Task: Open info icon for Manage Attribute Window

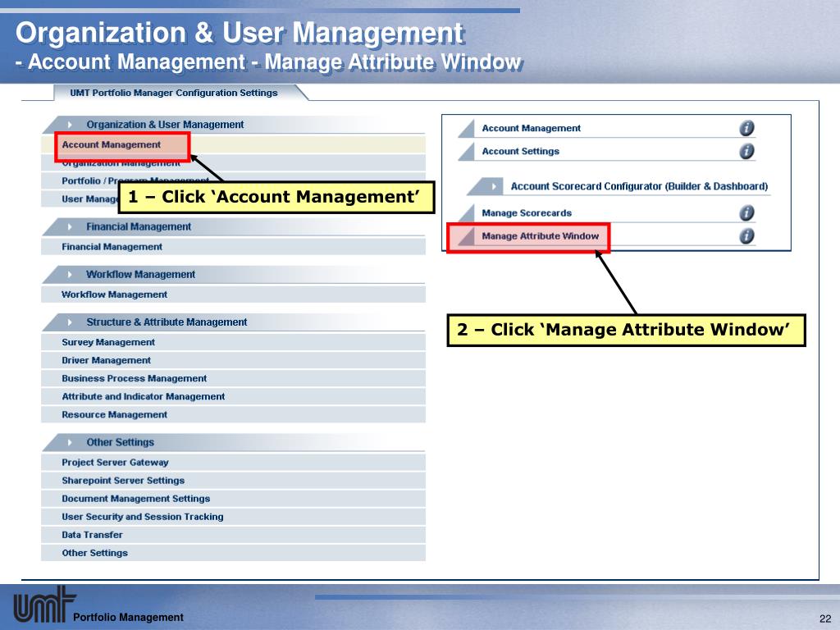Action: [x=746, y=235]
